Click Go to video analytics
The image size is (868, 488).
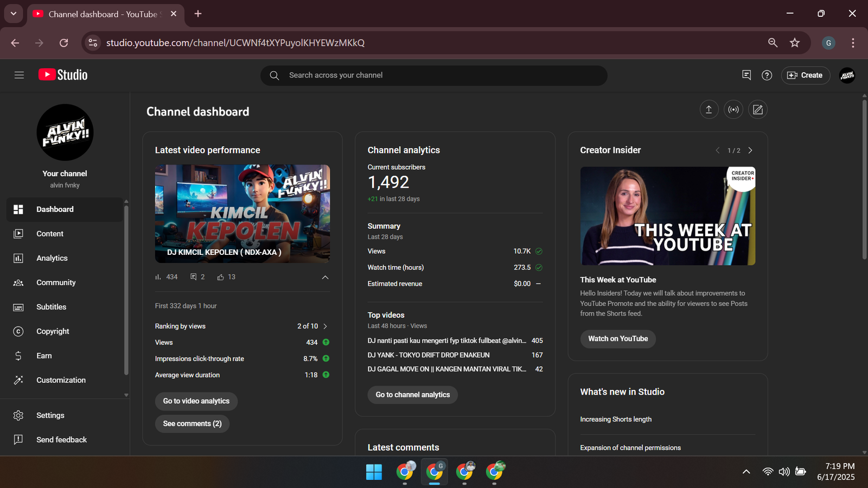(196, 401)
